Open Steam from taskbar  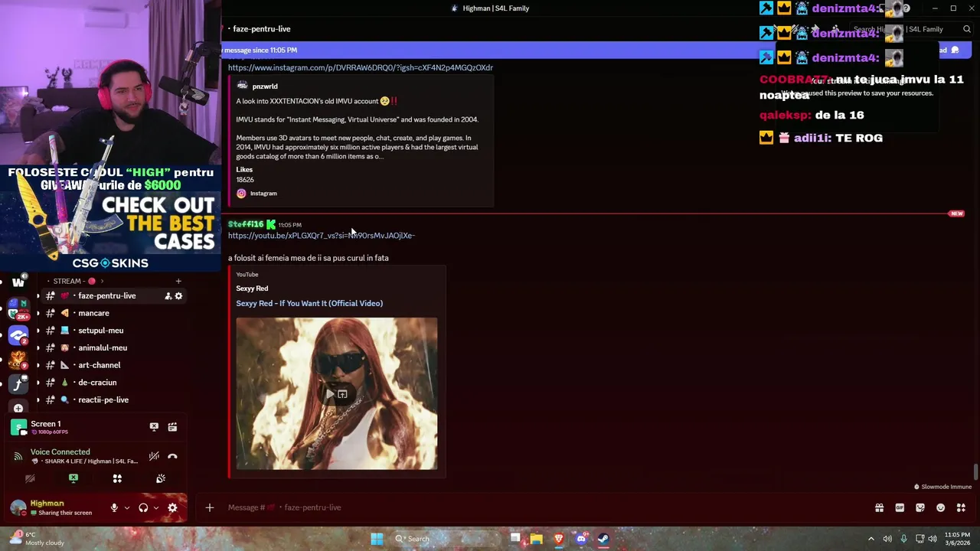[x=603, y=539]
